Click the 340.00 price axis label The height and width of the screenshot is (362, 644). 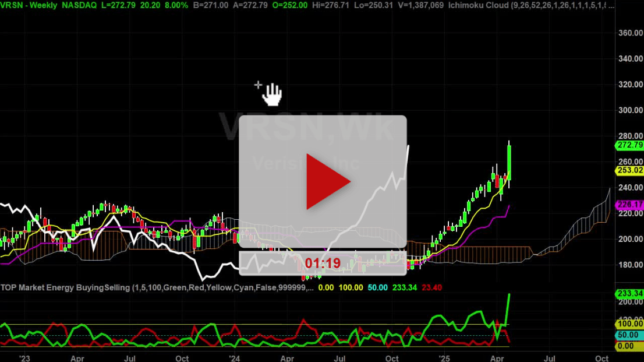[631, 59]
